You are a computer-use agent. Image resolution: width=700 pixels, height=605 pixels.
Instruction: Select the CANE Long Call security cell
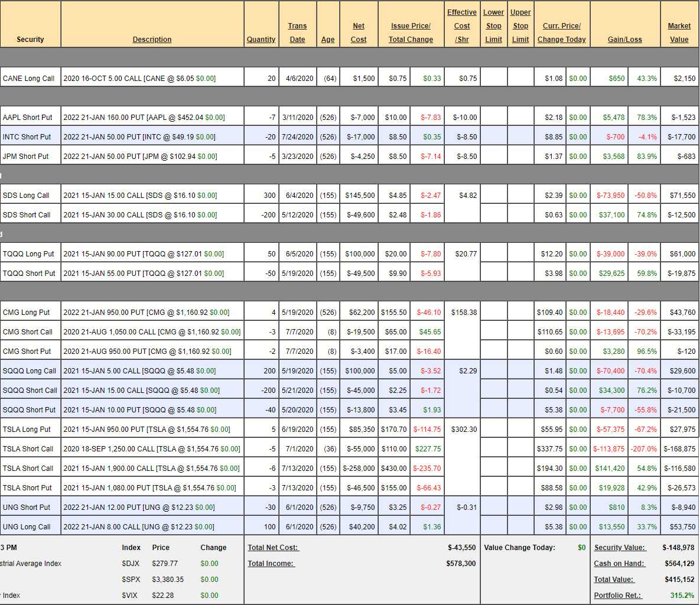(29, 79)
